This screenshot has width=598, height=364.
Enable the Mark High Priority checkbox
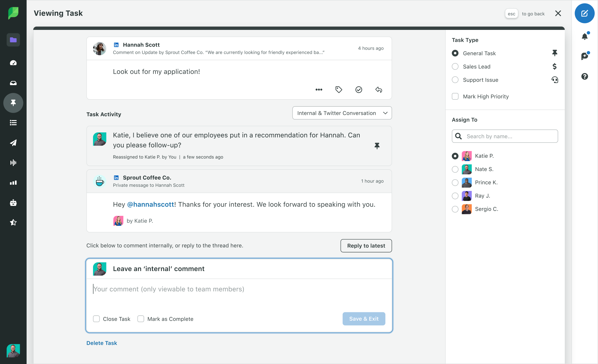point(455,96)
